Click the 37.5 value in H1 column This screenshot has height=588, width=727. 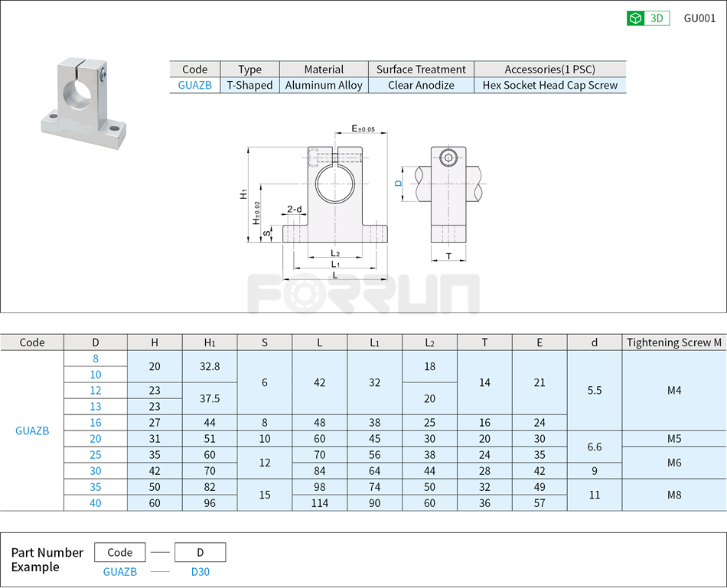tap(210, 398)
